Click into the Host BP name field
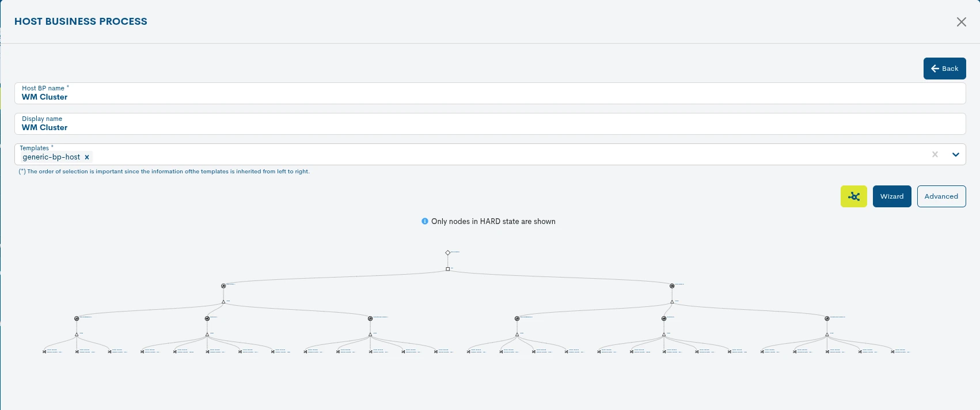980x410 pixels. click(x=490, y=93)
